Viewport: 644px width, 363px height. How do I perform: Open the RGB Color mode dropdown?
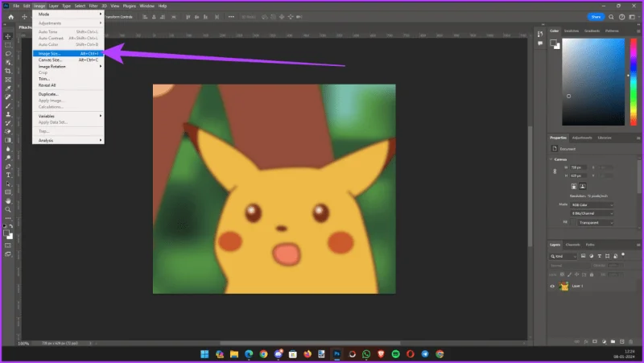pos(592,205)
